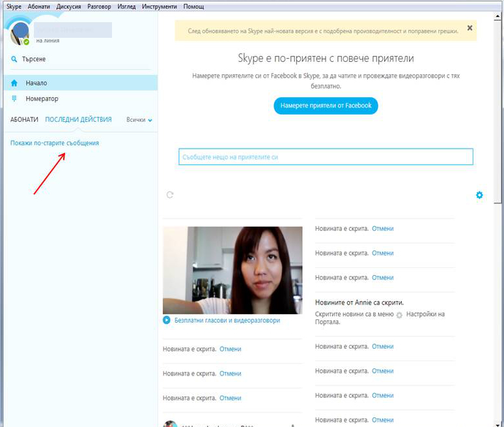This screenshot has width=504, height=427.
Task: Click the search magnifier icon
Action: [x=14, y=59]
